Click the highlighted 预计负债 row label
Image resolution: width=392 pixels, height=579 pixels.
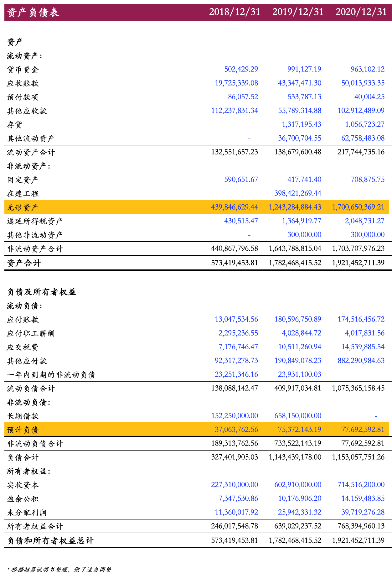[x=23, y=430]
